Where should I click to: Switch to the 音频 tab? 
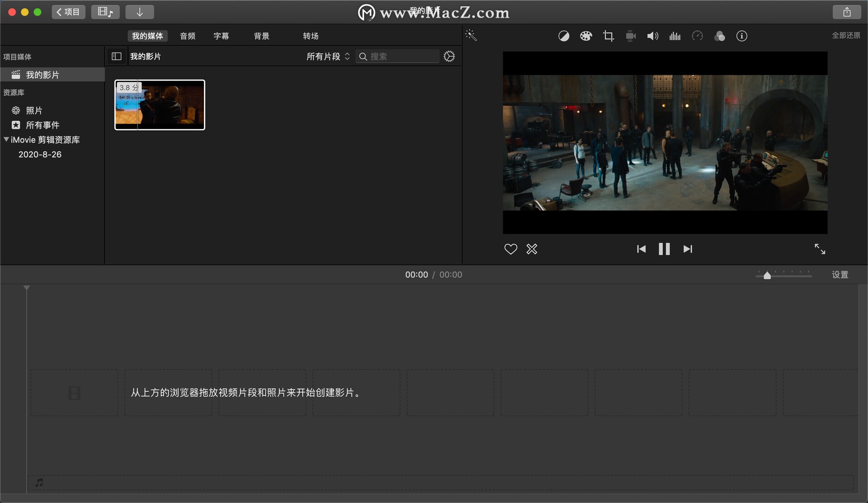pyautogui.click(x=187, y=36)
